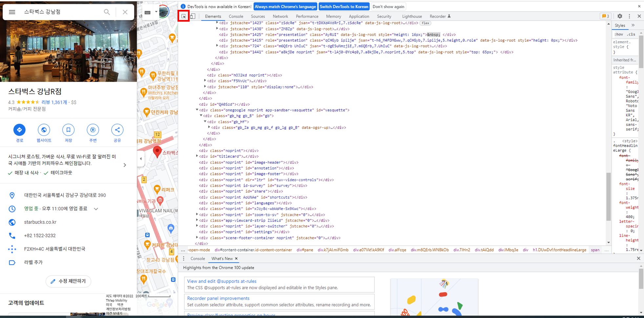Open DevTools customize kebab menu
This screenshot has height=318, width=644.
(629, 16)
